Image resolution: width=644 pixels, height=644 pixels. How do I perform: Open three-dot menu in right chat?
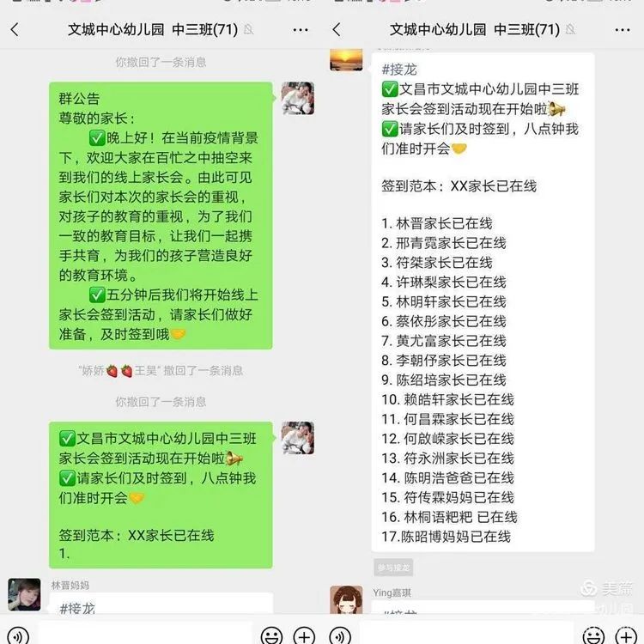click(623, 30)
